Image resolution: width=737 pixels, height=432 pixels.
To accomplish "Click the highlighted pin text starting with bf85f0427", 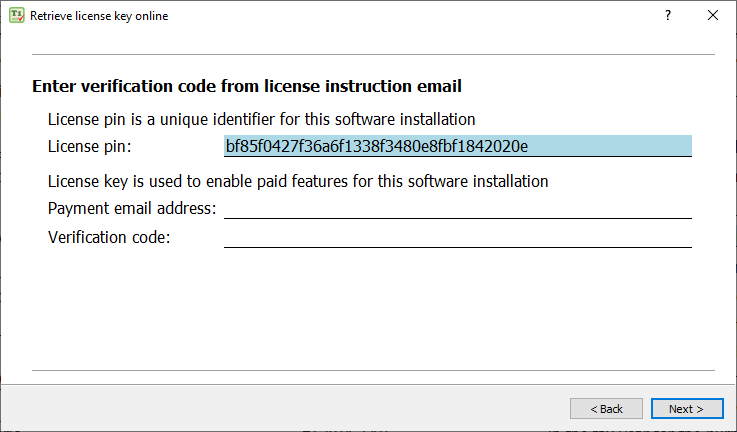I will tap(376, 147).
